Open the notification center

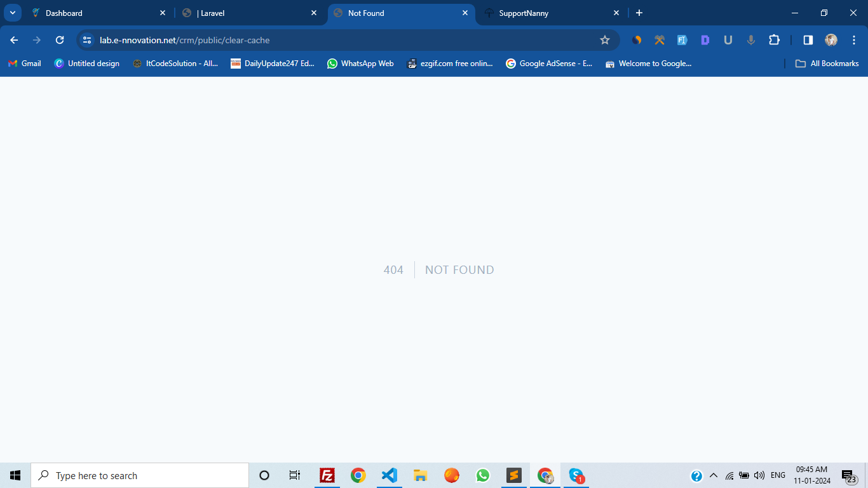(x=849, y=475)
